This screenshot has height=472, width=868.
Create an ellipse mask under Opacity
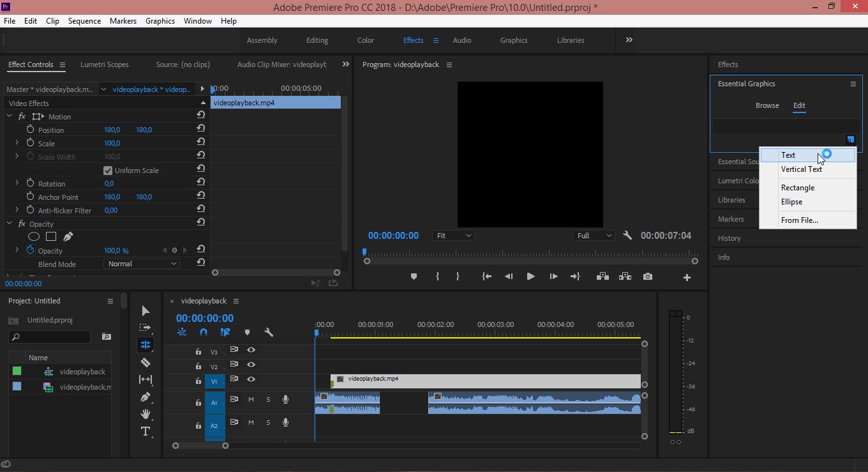point(34,237)
